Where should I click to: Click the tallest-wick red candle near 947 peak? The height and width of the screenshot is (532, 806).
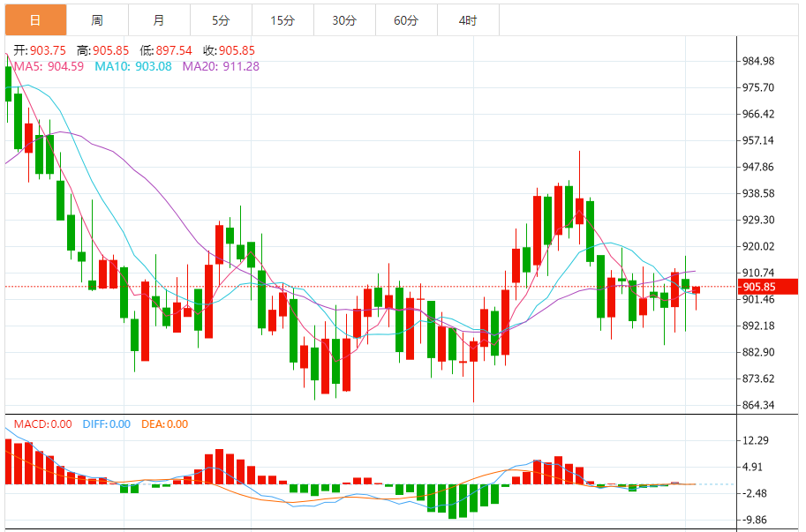point(579,211)
